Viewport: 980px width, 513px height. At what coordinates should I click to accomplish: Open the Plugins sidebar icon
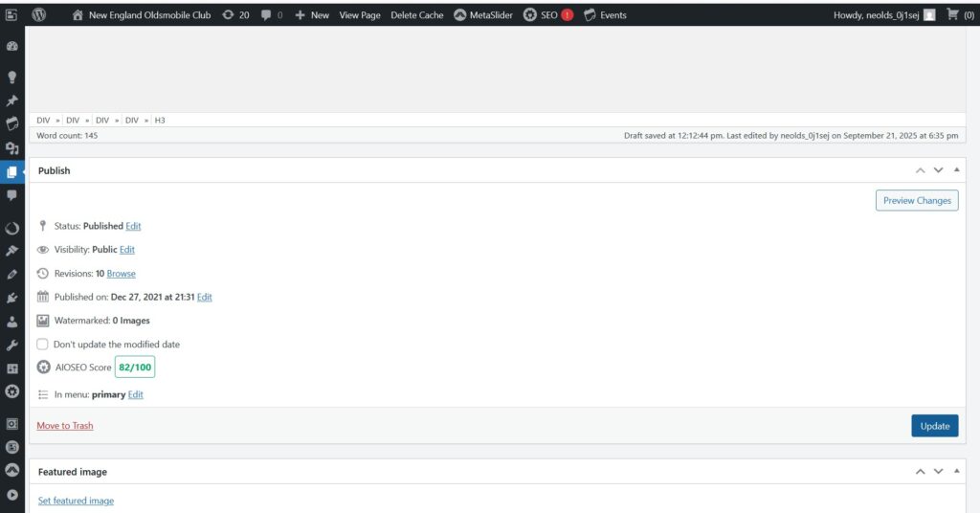[x=12, y=298]
